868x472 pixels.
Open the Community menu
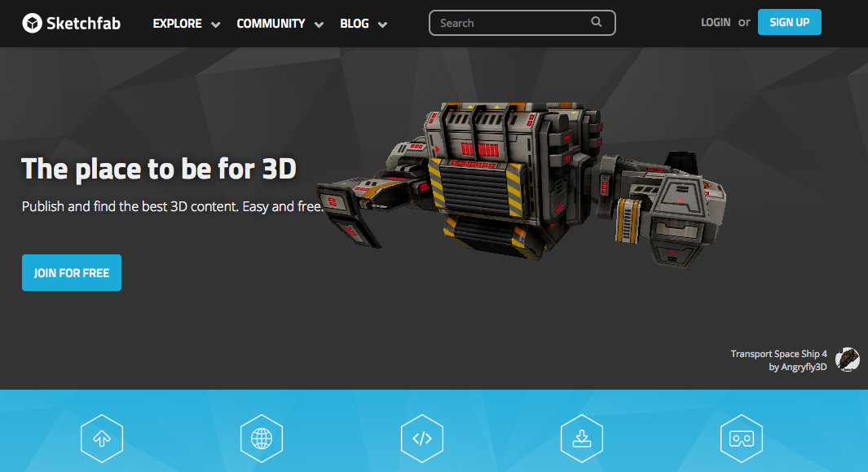coord(271,24)
